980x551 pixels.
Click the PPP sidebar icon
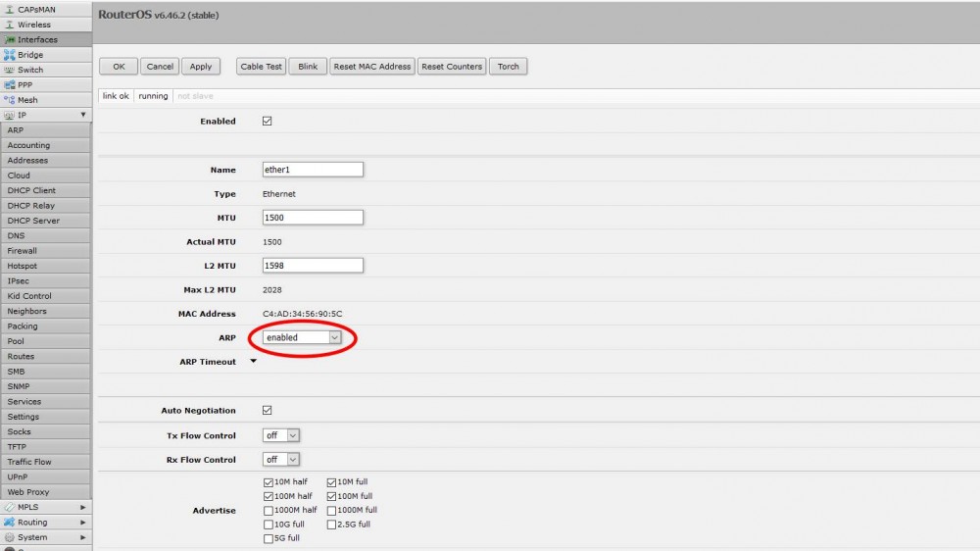point(10,85)
